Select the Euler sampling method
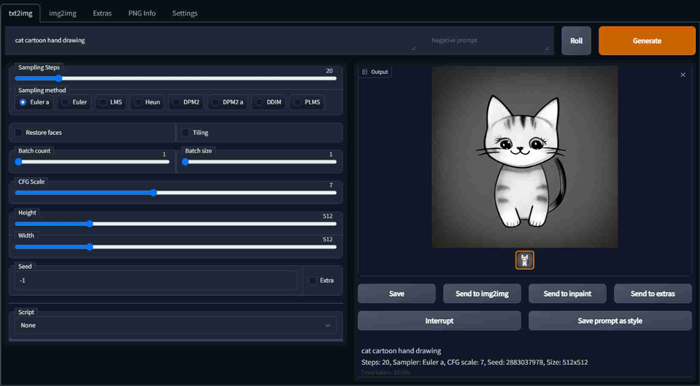 pos(74,102)
